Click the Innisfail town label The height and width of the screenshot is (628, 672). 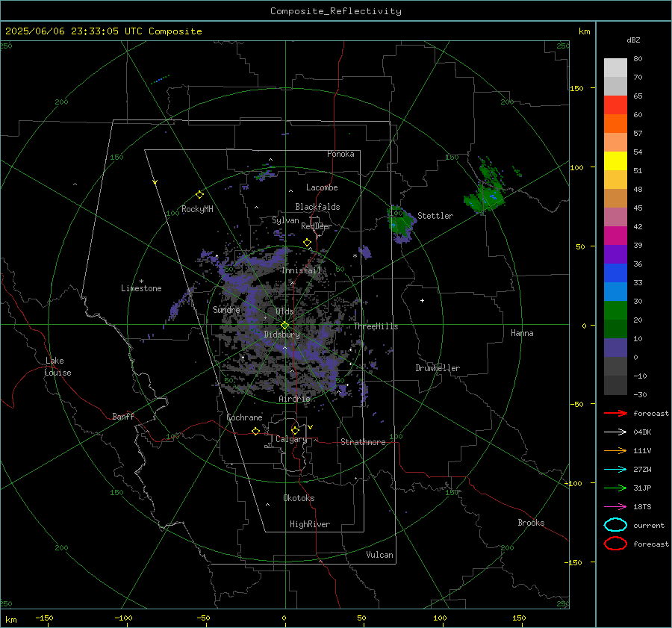(302, 270)
